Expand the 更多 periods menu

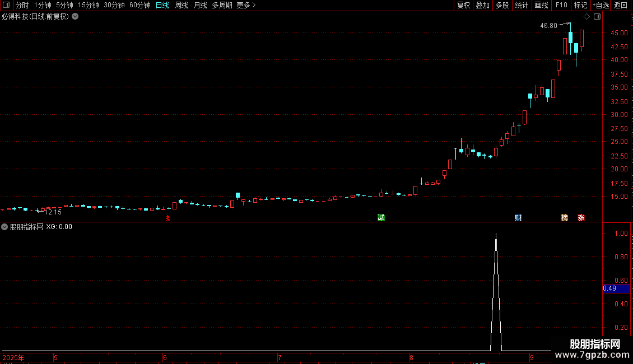[x=246, y=5]
